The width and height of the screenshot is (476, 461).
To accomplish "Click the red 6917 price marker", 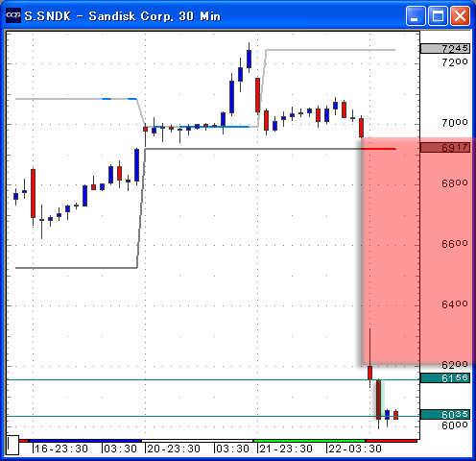I will click(445, 148).
